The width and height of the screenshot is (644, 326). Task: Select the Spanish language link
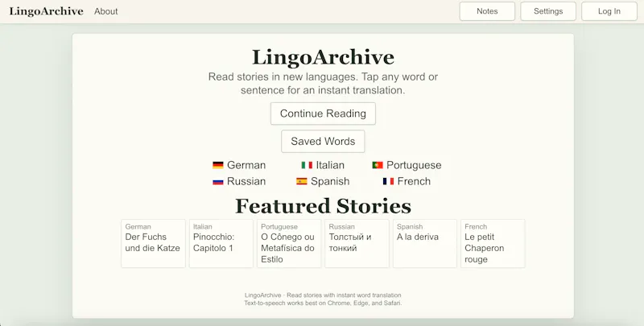tap(323, 181)
